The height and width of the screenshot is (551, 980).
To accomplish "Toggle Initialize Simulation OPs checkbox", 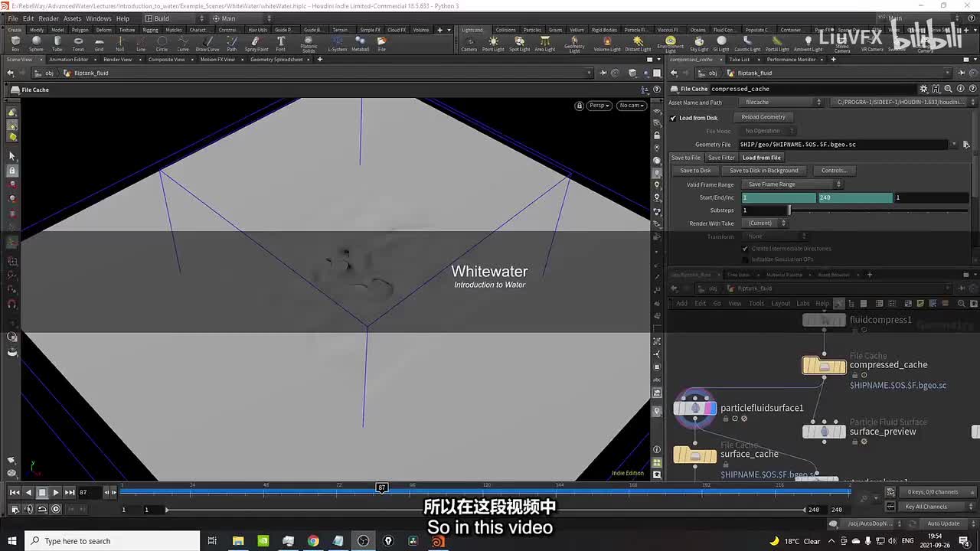I will tap(745, 259).
